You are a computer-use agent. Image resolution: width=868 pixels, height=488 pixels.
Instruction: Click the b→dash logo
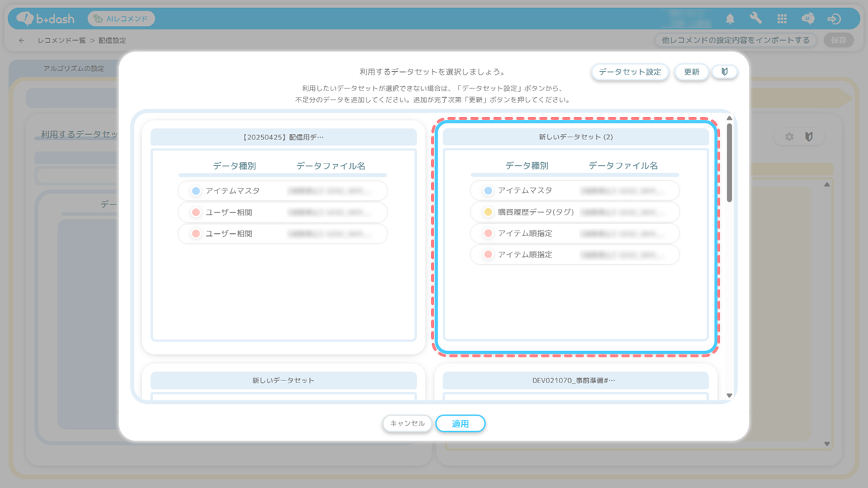[x=45, y=19]
